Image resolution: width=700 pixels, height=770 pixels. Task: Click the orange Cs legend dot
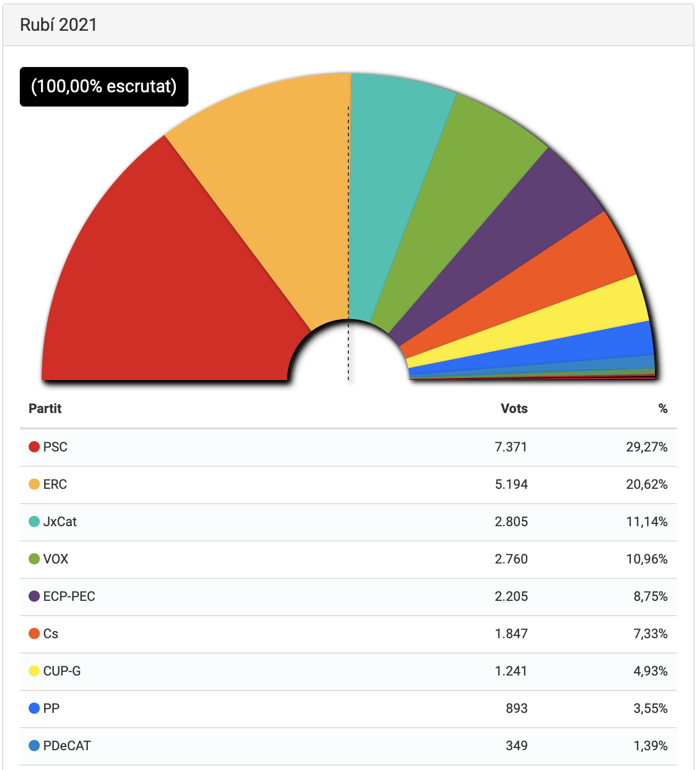34,634
